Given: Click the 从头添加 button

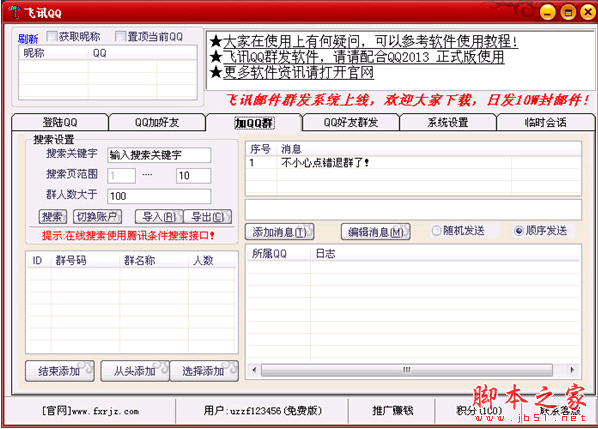Looking at the screenshot, I should (135, 371).
